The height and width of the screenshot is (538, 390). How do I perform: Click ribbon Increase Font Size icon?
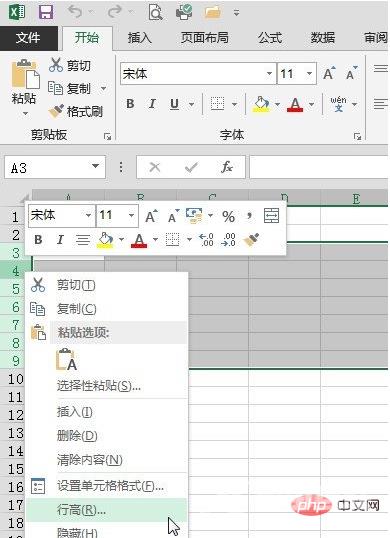click(x=329, y=73)
